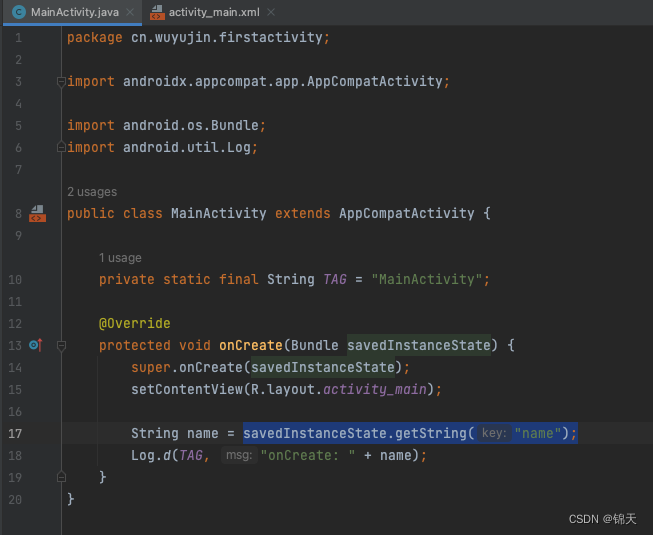Screen dimensions: 653x535
Task: Click android.util.Log import on line 6
Action: click(187, 147)
